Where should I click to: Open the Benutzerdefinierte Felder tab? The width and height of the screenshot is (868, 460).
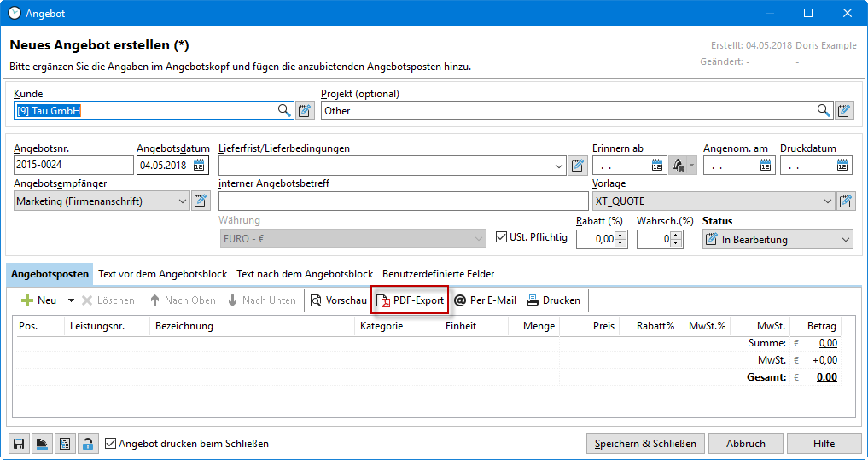[438, 274]
